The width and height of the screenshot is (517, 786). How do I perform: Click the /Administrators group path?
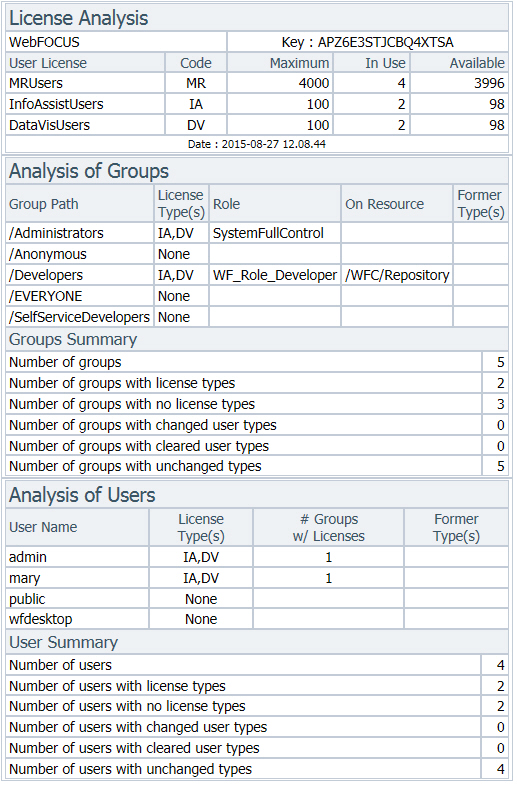point(56,233)
